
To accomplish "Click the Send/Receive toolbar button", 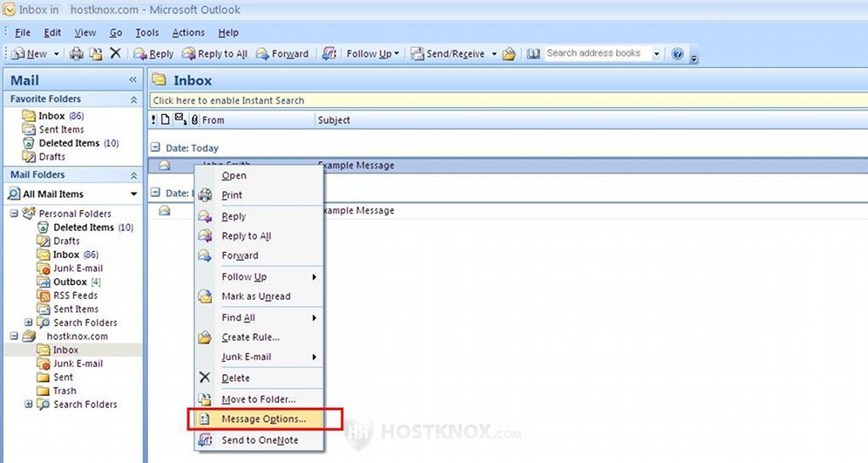I will (x=448, y=54).
